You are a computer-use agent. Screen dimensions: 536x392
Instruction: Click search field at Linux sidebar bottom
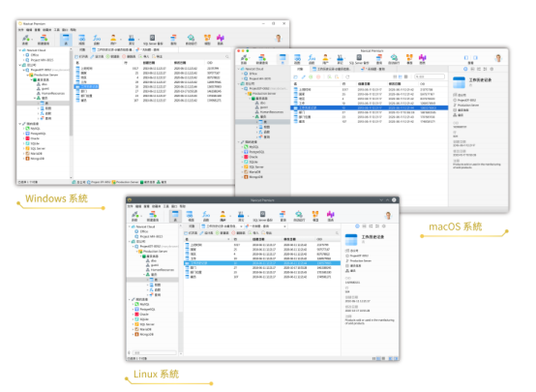coord(155,352)
